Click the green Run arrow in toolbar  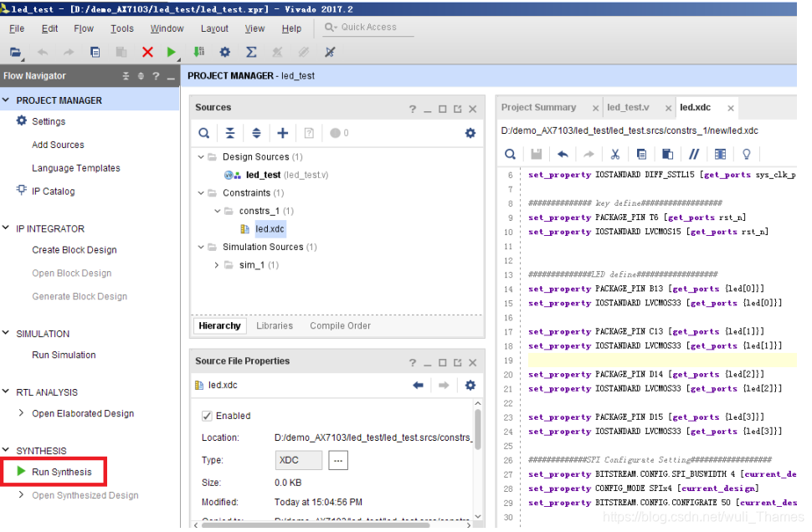click(172, 52)
